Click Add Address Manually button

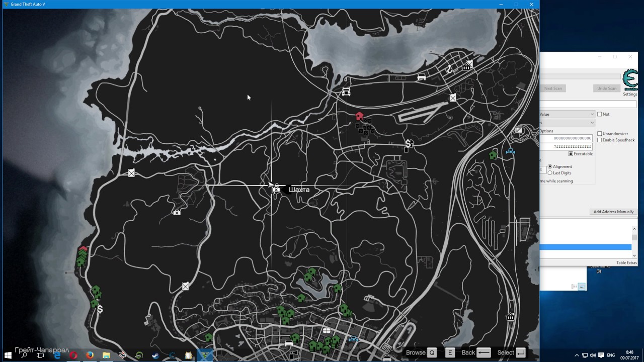tap(613, 212)
